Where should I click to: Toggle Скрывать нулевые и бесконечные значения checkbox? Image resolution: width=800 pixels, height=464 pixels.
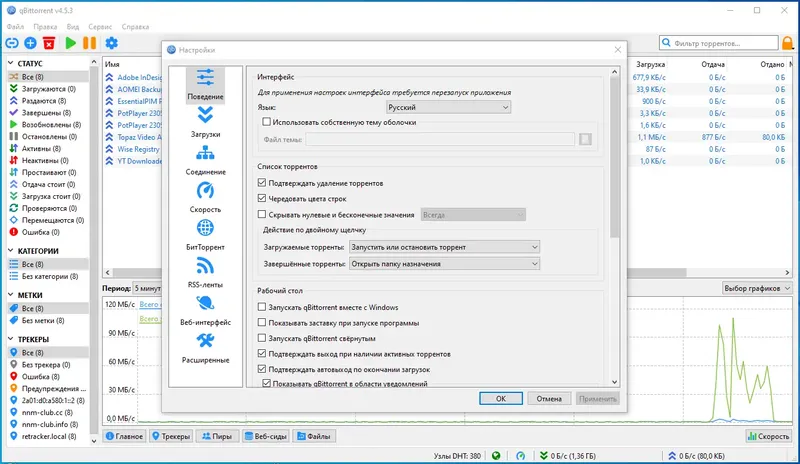click(x=262, y=214)
